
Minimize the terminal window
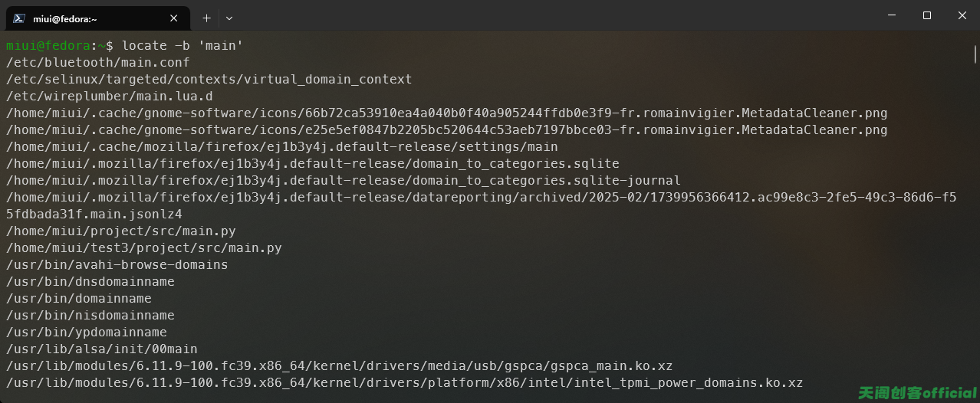coord(892,15)
